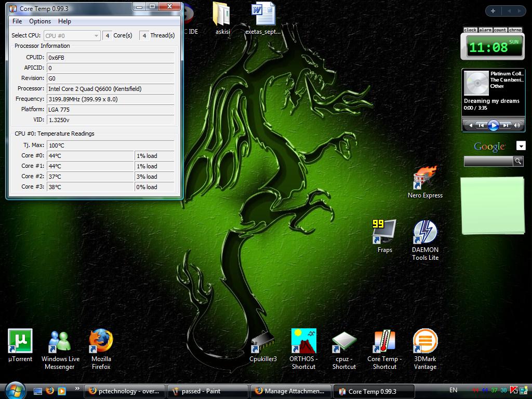
Task: Open 3DMark Vantage desktop icon
Action: click(425, 341)
